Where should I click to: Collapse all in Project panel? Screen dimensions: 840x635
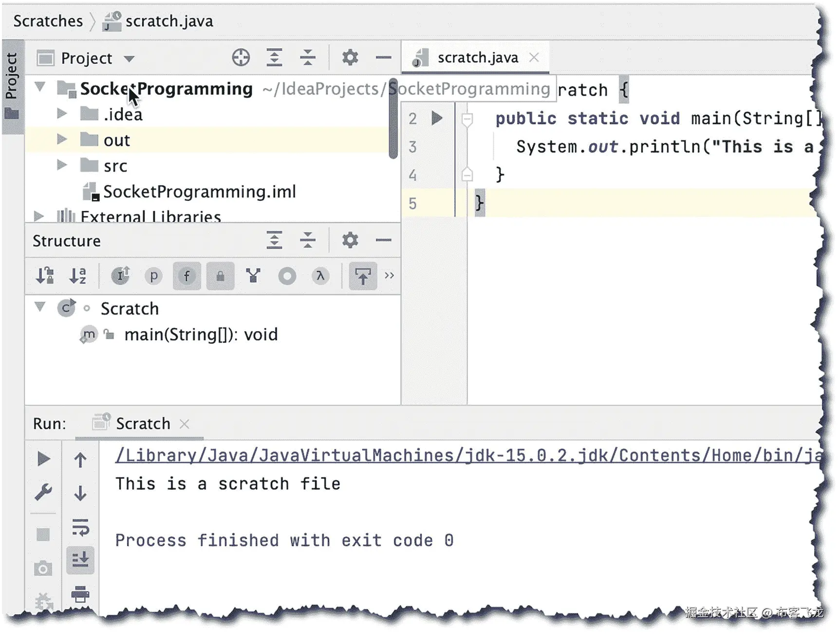point(308,58)
